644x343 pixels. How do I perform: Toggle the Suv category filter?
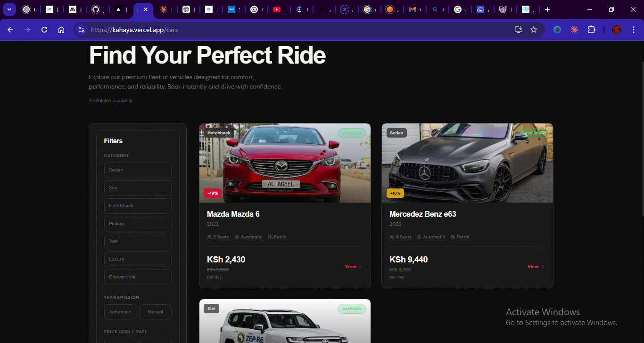coord(138,188)
